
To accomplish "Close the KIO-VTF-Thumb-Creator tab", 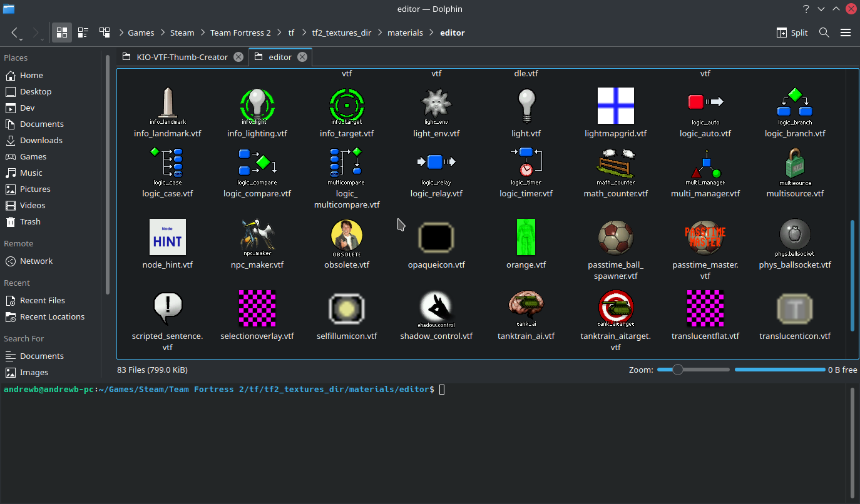I will 238,57.
